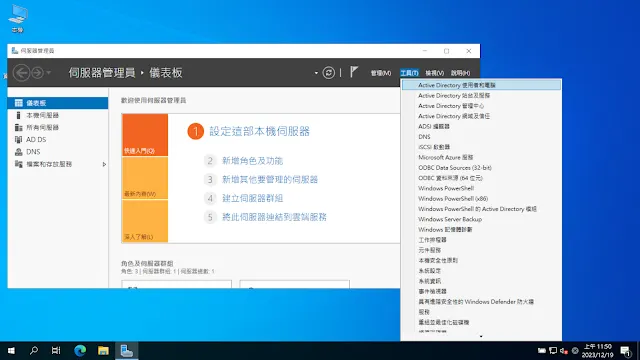The width and height of the screenshot is (640, 360).
Task: Click the taskbar search icon
Action: [x=34, y=351]
